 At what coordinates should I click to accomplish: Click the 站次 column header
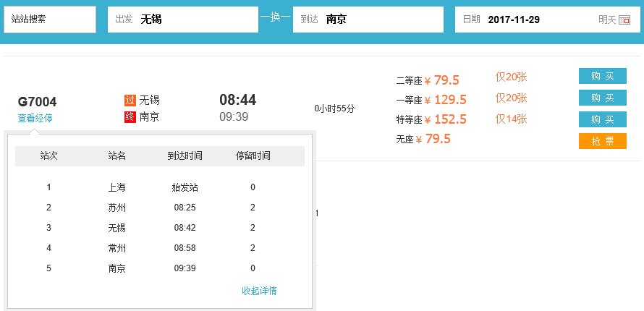coord(49,156)
